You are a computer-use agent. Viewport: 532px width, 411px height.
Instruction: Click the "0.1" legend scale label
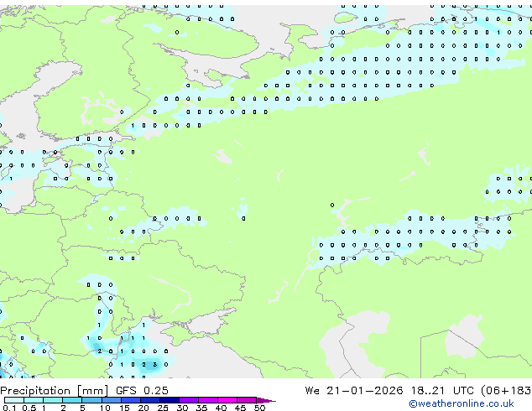pyautogui.click(x=9, y=408)
